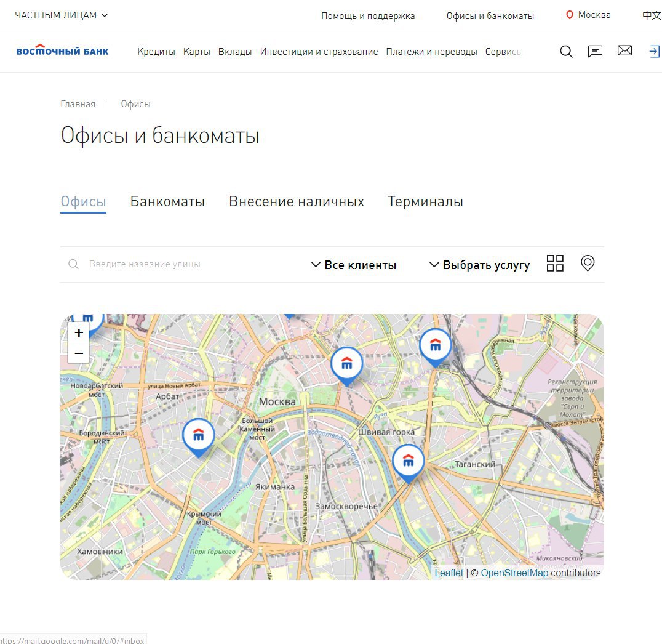Open the chat message icon

coord(596,52)
